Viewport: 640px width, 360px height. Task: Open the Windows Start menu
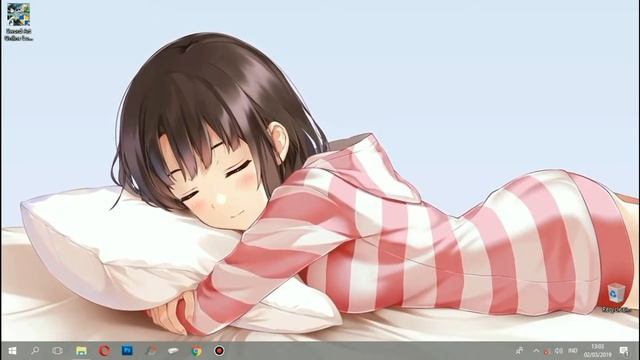(x=12, y=351)
